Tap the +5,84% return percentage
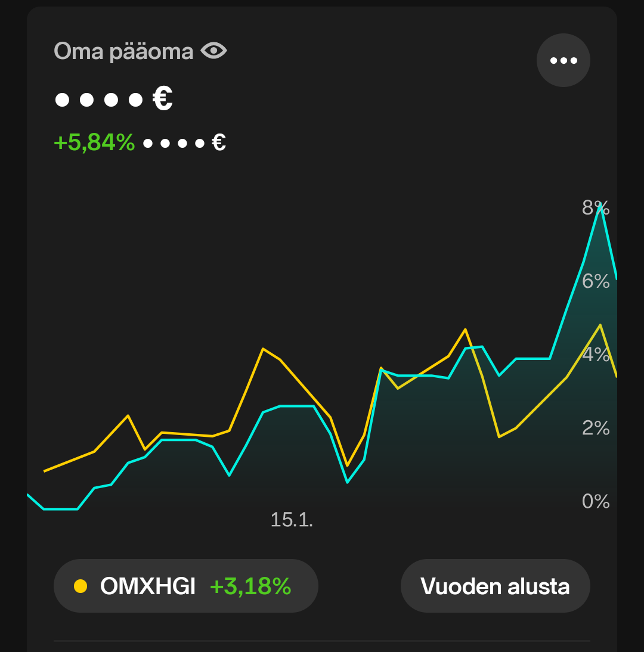644x652 pixels. pyautogui.click(x=94, y=143)
